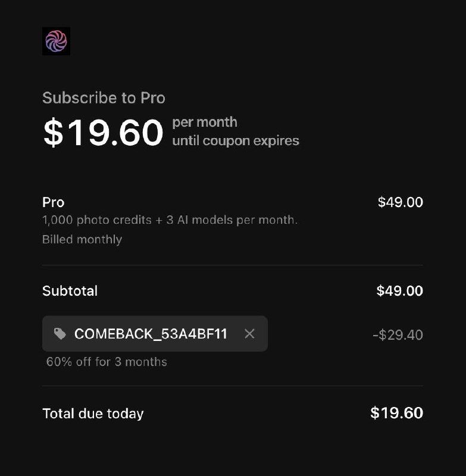
Task: Select the COMEBACK_53A4BF11 coupon code text
Action: [151, 334]
